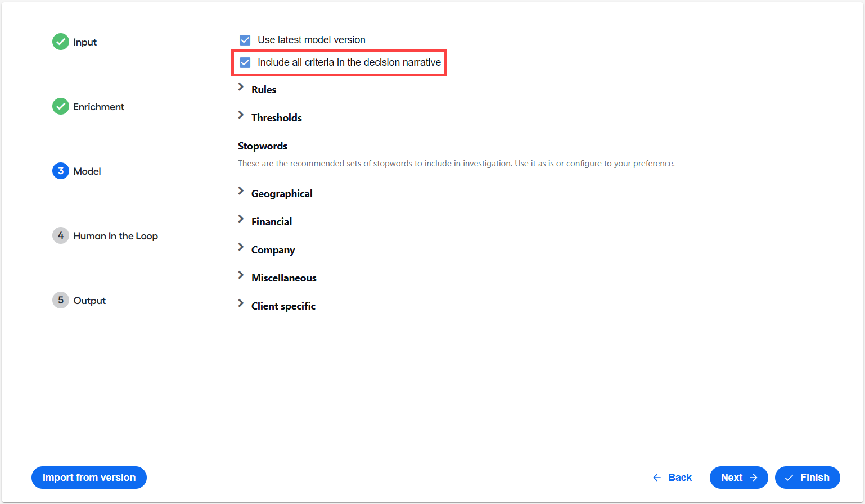Click the step 4 circle icon
The width and height of the screenshot is (865, 504).
[x=61, y=235]
